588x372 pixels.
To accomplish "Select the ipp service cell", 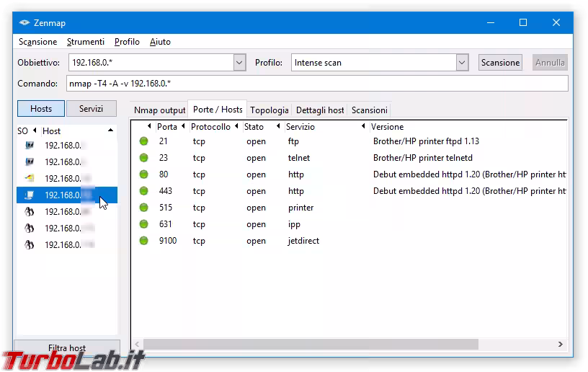I will [294, 224].
